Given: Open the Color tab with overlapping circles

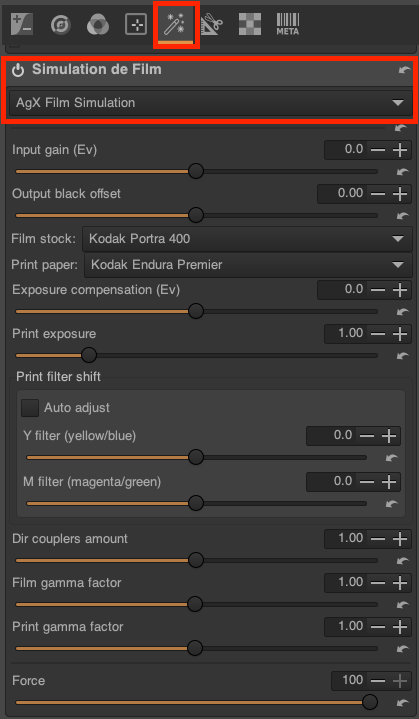Looking at the screenshot, I should 98,24.
